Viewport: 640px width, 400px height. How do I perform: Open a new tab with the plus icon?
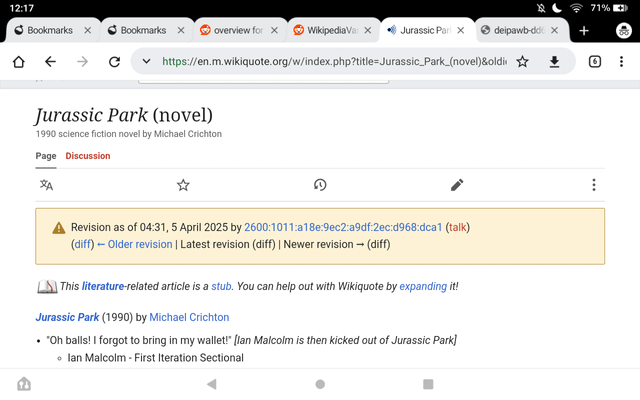[x=584, y=31]
